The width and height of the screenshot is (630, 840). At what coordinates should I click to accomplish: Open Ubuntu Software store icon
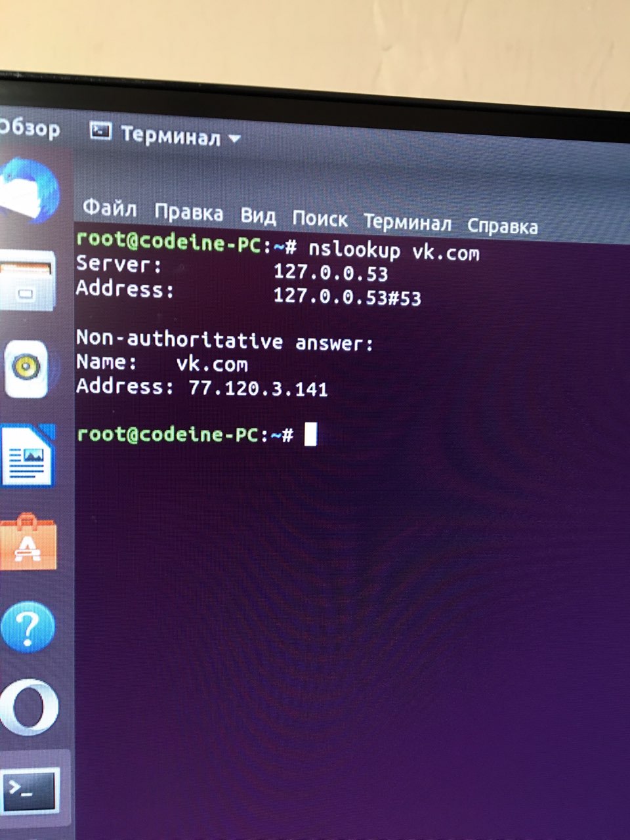tap(28, 542)
